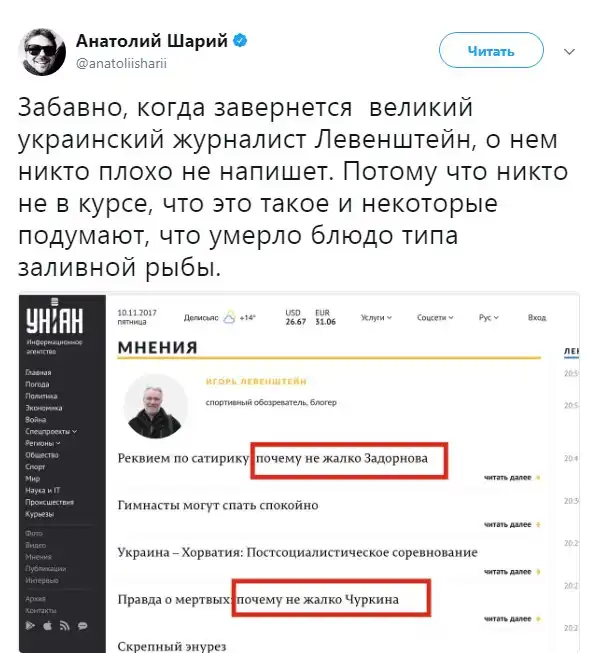
Task: Click the Google Play icon in the sidebar
Action: [30, 625]
